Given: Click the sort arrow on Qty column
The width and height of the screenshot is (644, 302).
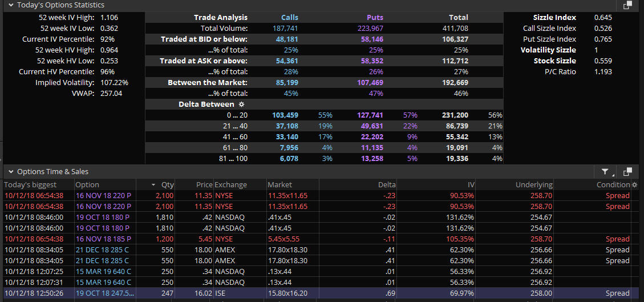Looking at the screenshot, I should point(153,185).
